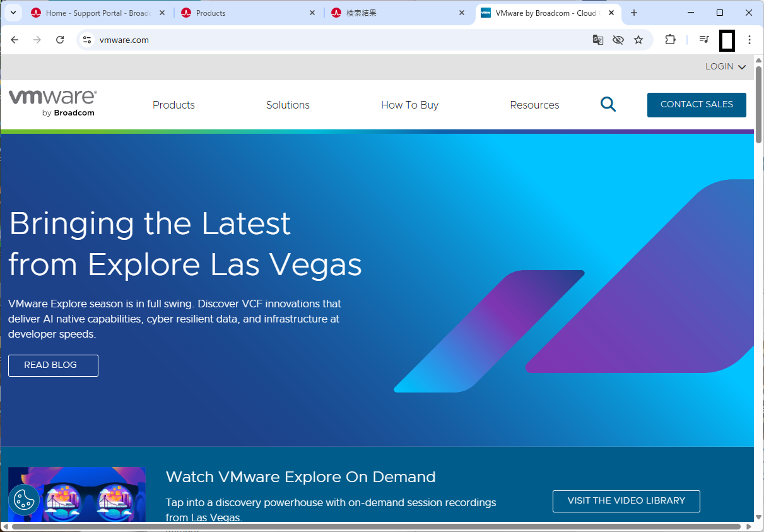Viewport: 764px width, 532px height.
Task: Open the cookie settings icon
Action: 24,500
